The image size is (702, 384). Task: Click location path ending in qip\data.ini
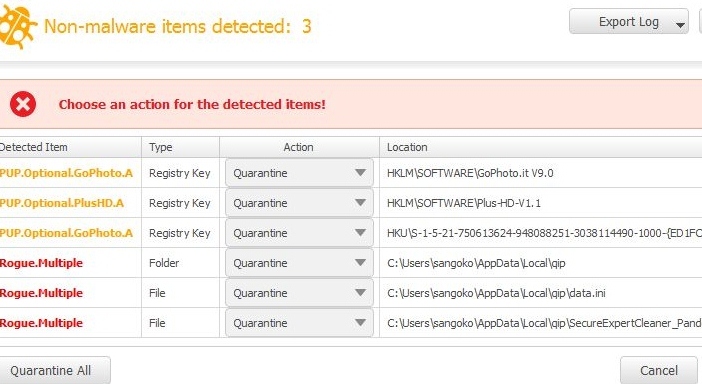click(x=496, y=293)
